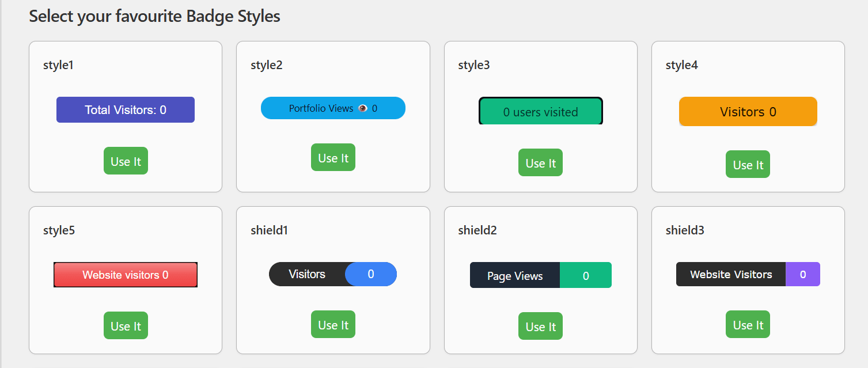Click the purple counter in shield3 badge
This screenshot has height=368, width=868.
pyautogui.click(x=803, y=275)
